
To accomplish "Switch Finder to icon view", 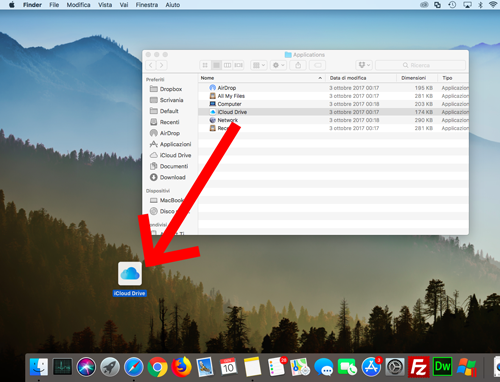I will click(x=205, y=65).
